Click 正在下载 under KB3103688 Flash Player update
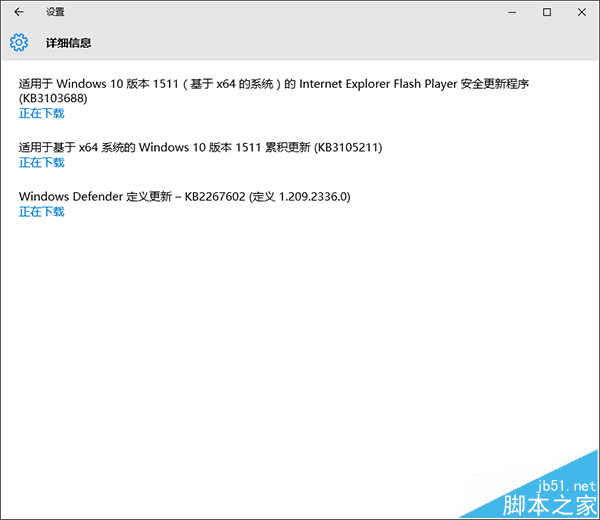 click(42, 113)
